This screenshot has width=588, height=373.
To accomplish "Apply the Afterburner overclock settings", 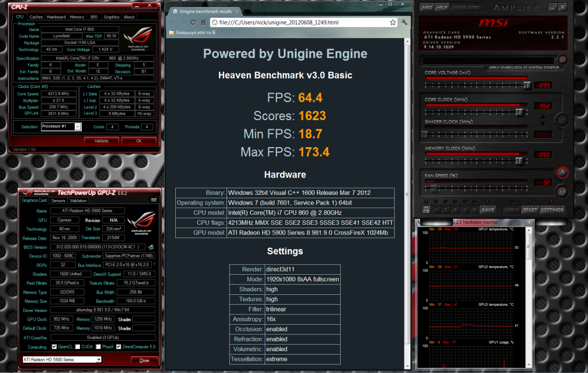I will [512, 210].
